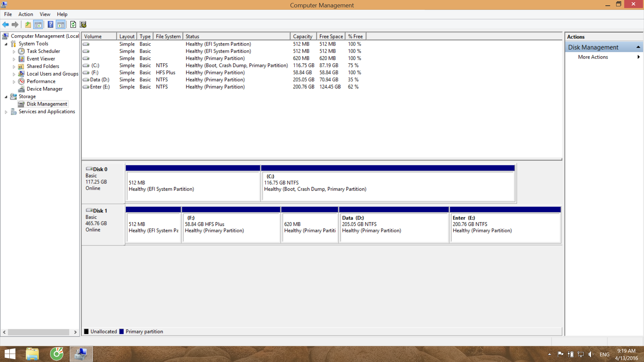Expand the Task Scheduler node
The width and height of the screenshot is (644, 362).
click(x=14, y=52)
